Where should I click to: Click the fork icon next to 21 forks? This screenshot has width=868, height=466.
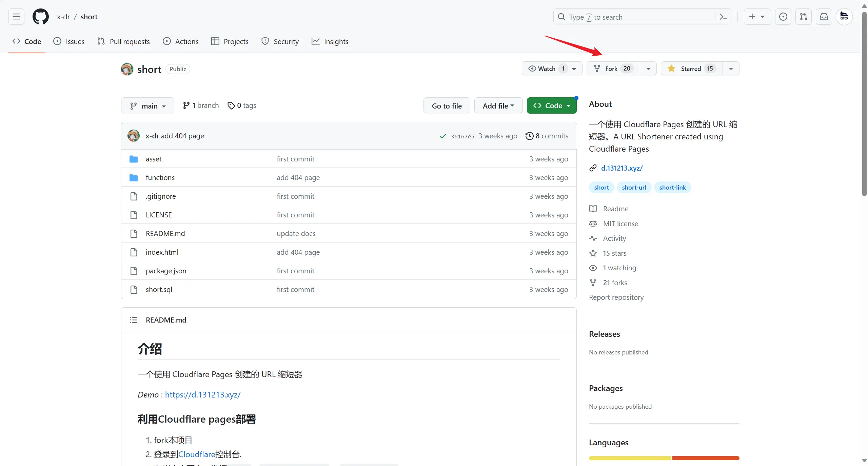[593, 283]
